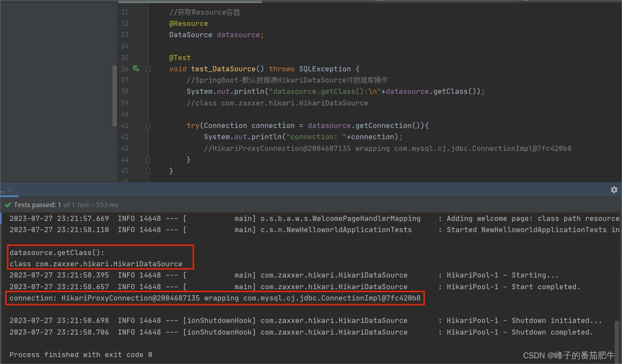This screenshot has width=622, height=364.
Task: Click the 'Process finished with exit code 0' line
Action: 81,354
